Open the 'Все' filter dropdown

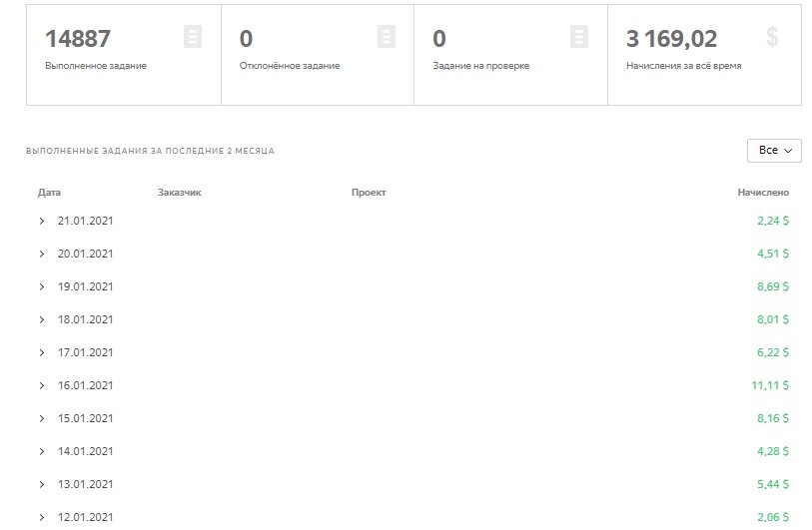pos(774,151)
